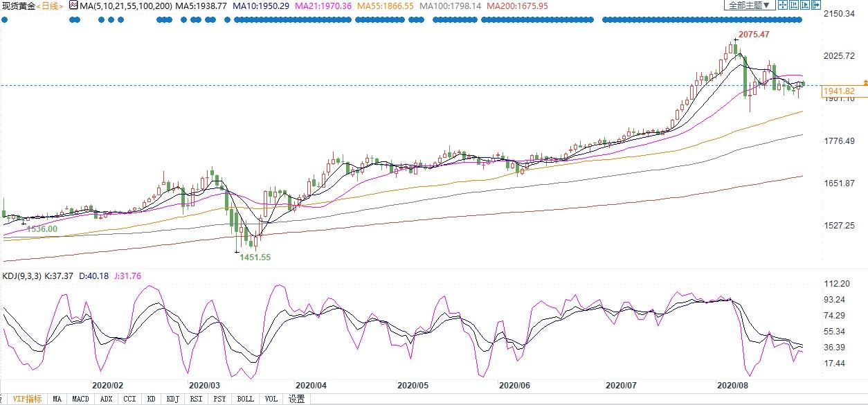Screen dimensions: 868x405
Task: Click the 2075.47 high price marker
Action: pyautogui.click(x=753, y=34)
